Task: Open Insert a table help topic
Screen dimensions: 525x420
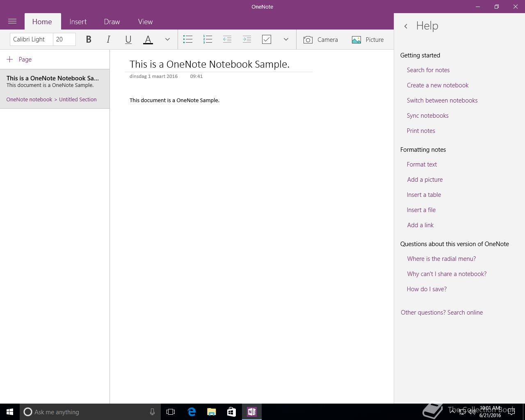Action: (x=424, y=195)
